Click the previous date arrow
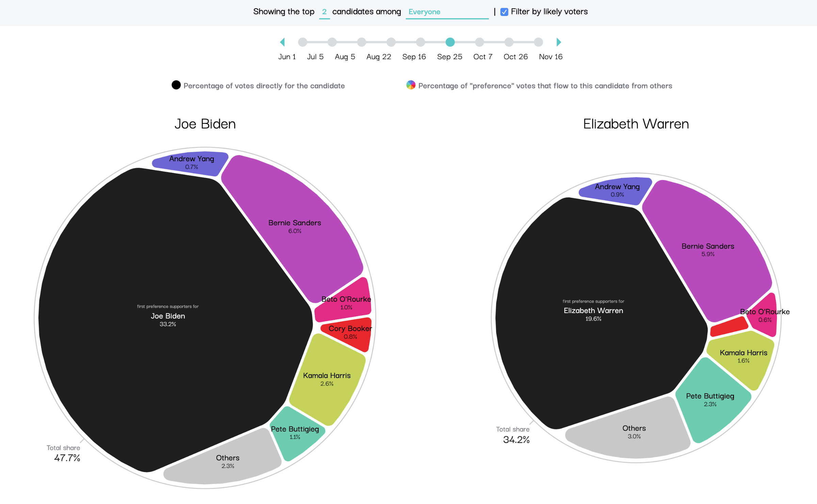This screenshot has width=817, height=504. (282, 42)
